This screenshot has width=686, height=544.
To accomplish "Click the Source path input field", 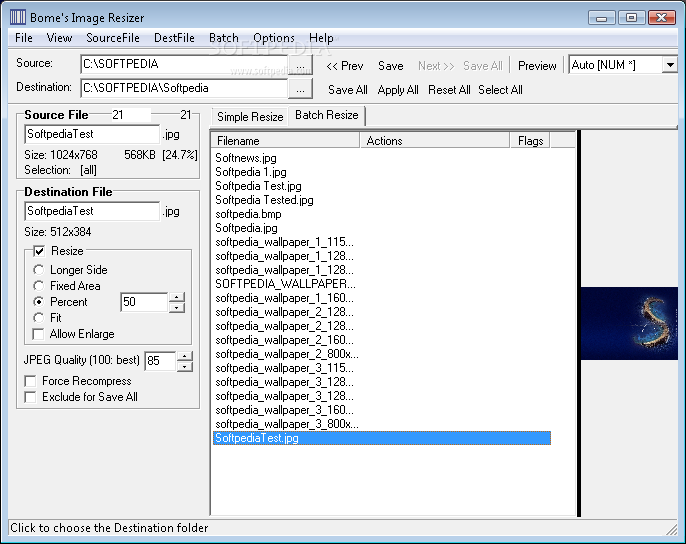I will [x=184, y=64].
